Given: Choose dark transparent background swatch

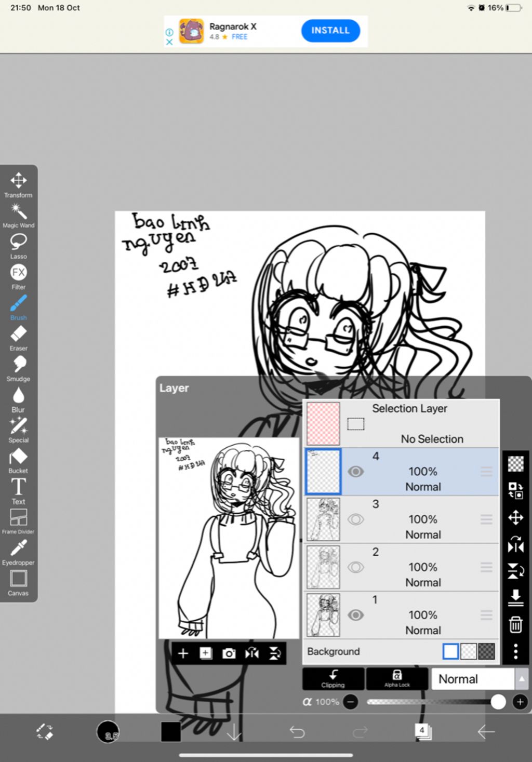Looking at the screenshot, I should [x=487, y=651].
